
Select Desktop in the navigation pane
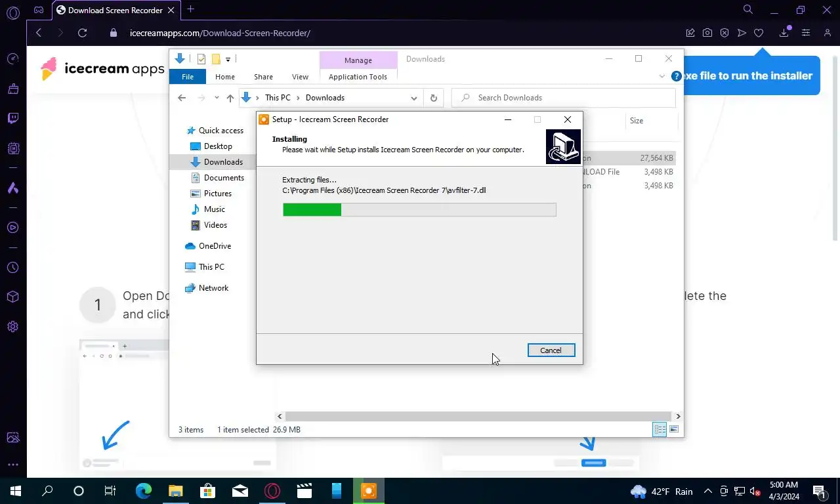tap(211, 146)
